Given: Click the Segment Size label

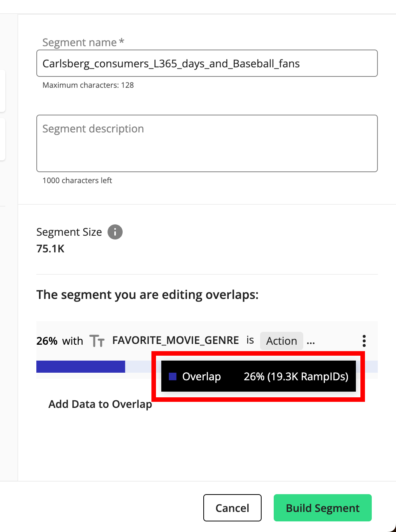Looking at the screenshot, I should [x=69, y=232].
